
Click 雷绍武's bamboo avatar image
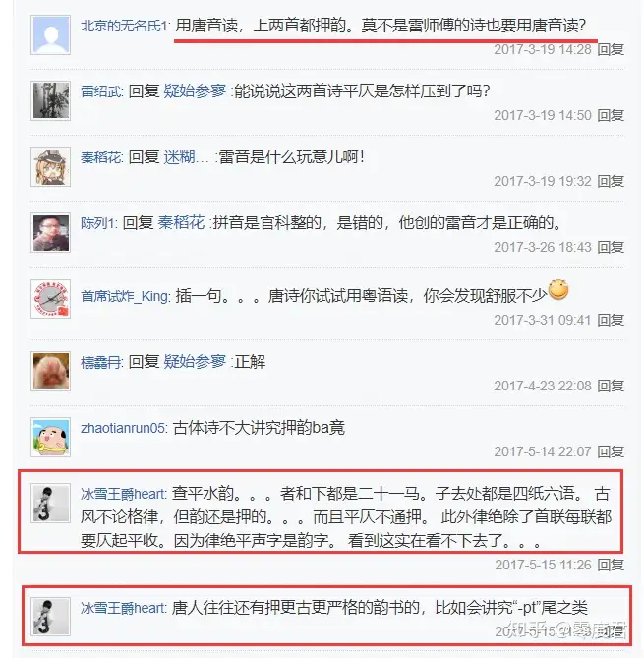[x=50, y=100]
